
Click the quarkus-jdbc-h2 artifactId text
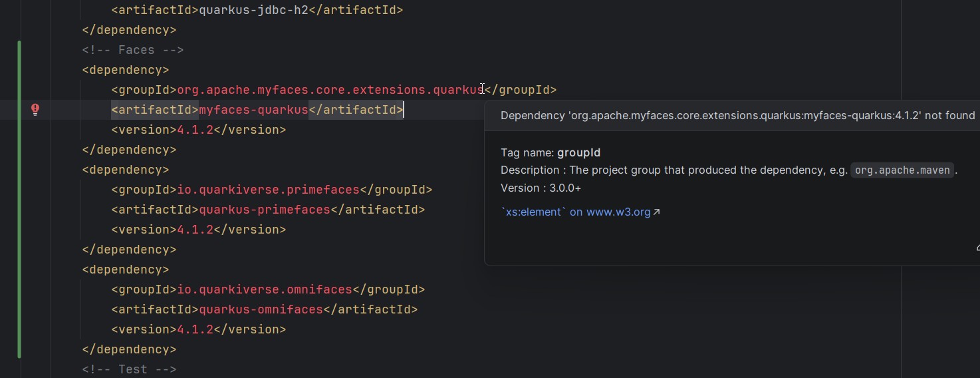click(253, 10)
